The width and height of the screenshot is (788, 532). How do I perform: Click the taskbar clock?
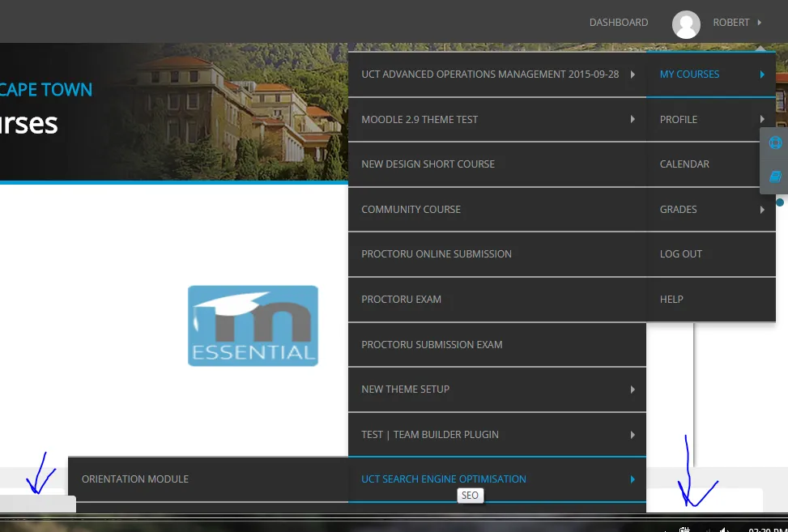[x=768, y=530]
